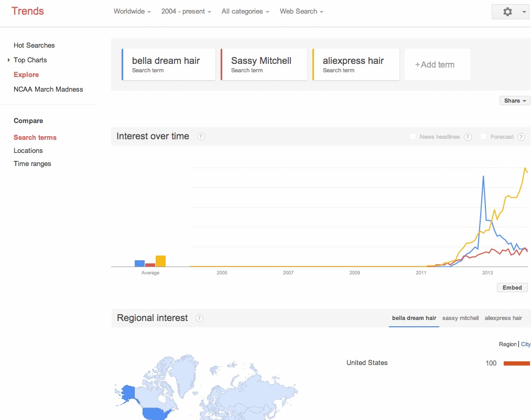Viewport: 531px width, 420px height.
Task: Click the Trends logo
Action: [x=28, y=11]
